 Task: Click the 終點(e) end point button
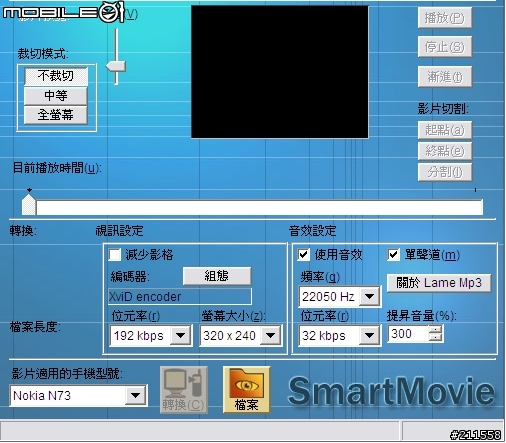(445, 151)
